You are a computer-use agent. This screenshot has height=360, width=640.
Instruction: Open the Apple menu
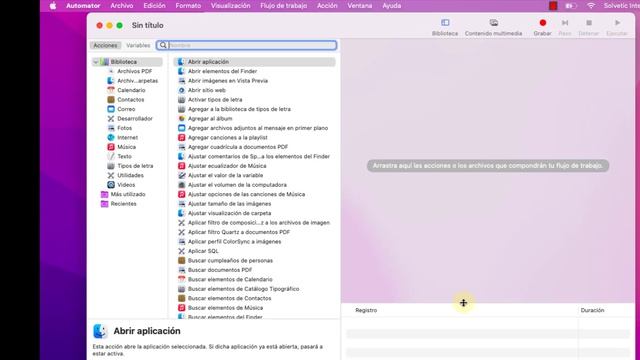tap(53, 6)
